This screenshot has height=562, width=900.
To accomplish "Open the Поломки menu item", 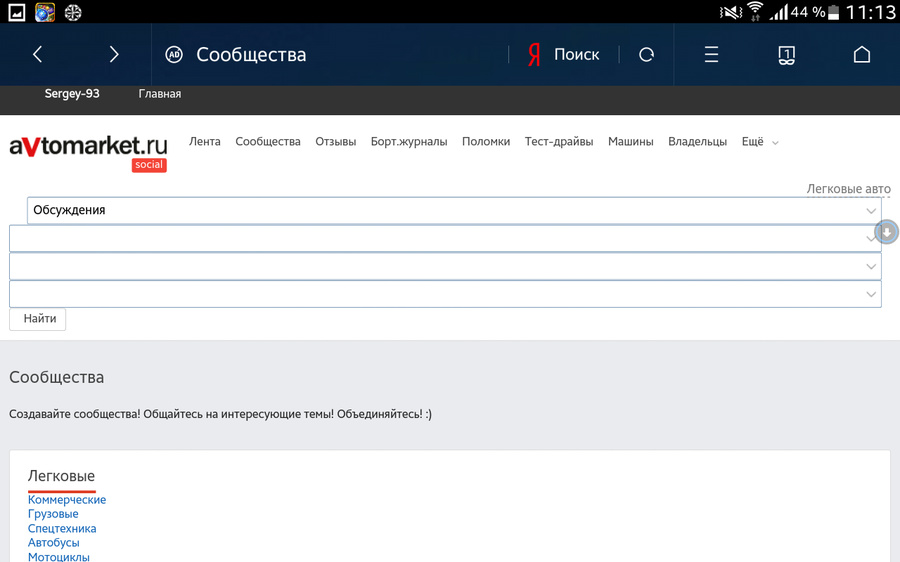I will 486,141.
